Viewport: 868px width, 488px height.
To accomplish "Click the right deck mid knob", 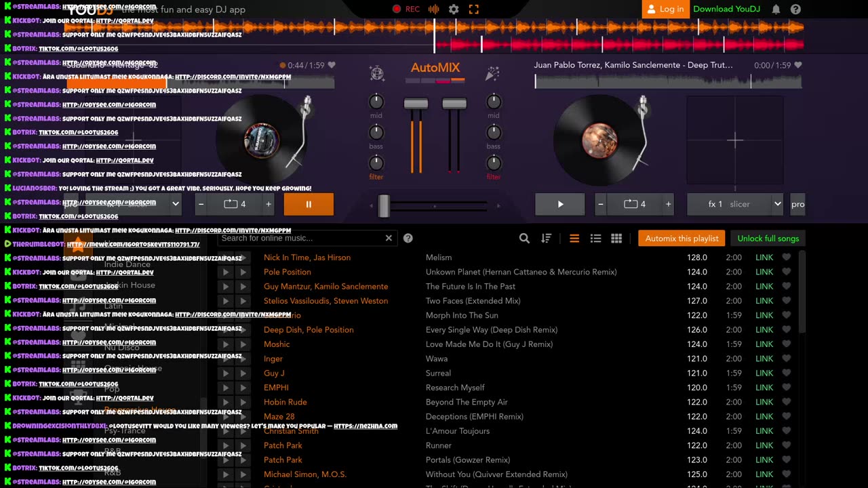I will 494,102.
